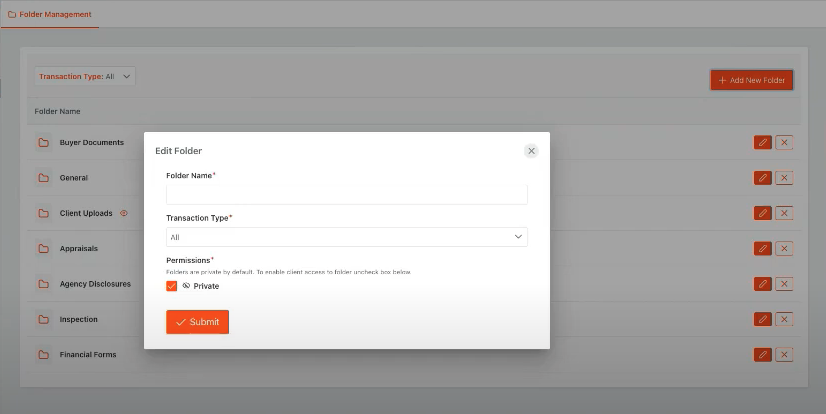
Task: Edit the Inspection folder
Action: pyautogui.click(x=762, y=319)
